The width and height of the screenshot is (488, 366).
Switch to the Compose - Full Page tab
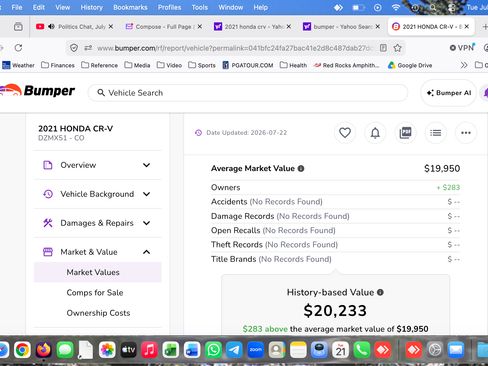[x=163, y=26]
